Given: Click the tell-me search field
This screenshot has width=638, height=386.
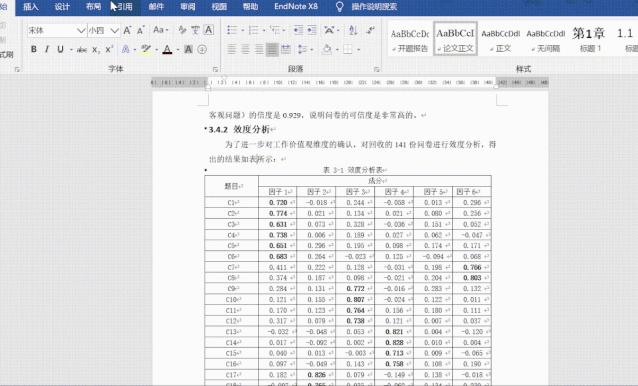Looking at the screenshot, I should (374, 7).
